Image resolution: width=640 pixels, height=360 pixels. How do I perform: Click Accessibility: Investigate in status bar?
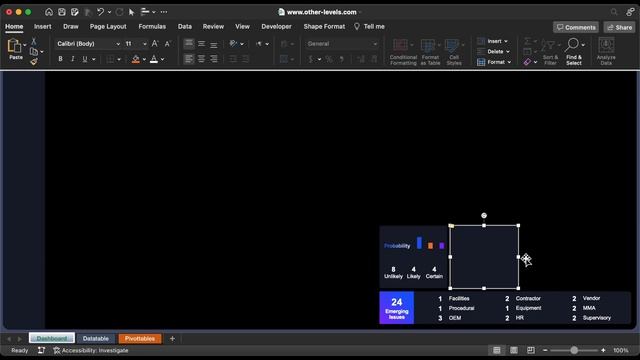91,350
